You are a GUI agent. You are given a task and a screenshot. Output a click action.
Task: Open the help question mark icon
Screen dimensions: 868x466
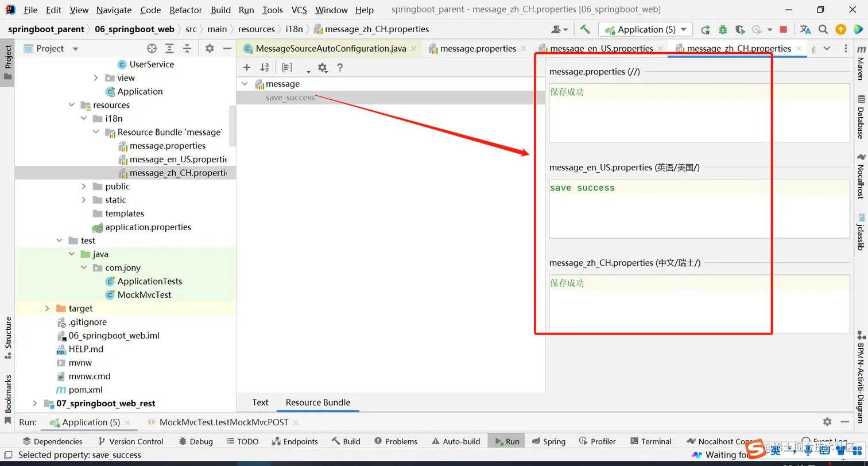click(340, 68)
